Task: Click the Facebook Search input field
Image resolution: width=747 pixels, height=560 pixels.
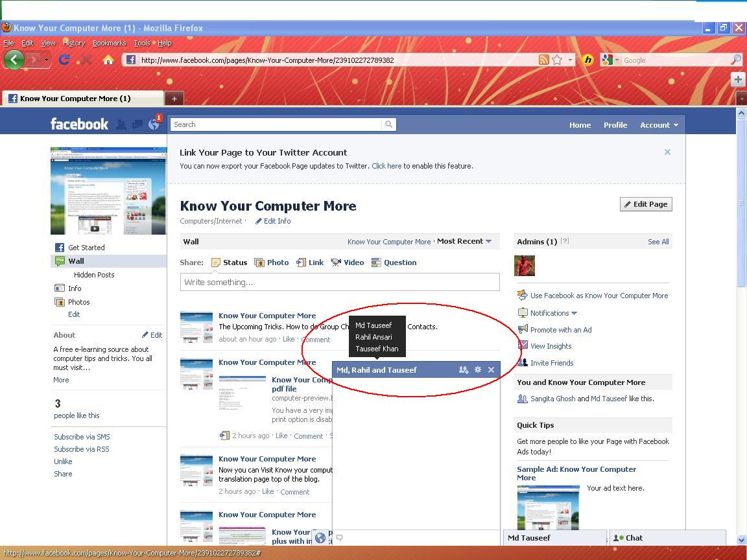Action: pyautogui.click(x=276, y=124)
